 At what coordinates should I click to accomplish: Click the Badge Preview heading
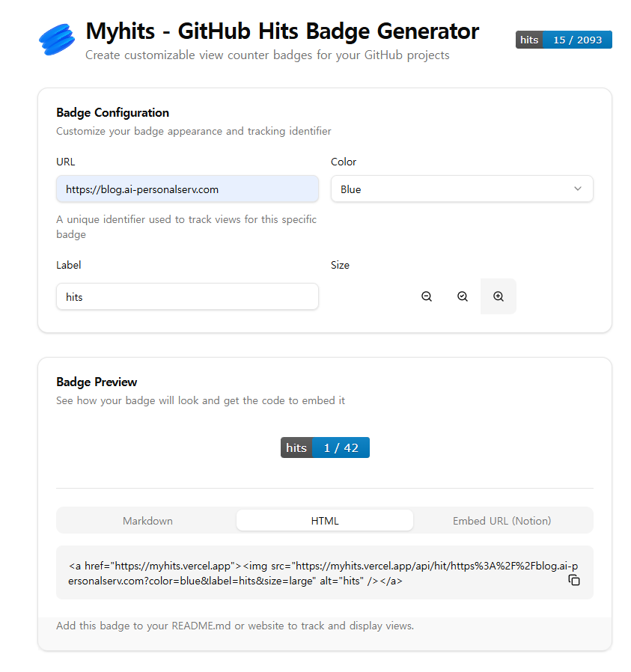pos(97,382)
